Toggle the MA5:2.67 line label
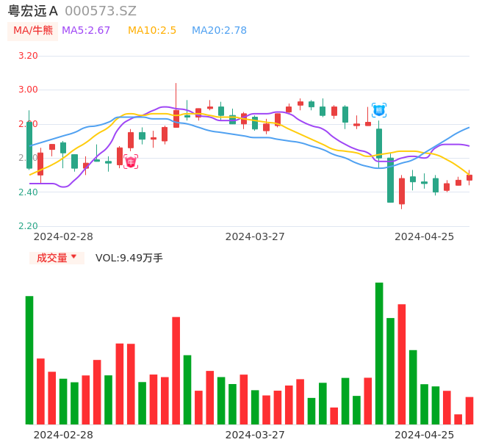 tap(86, 31)
